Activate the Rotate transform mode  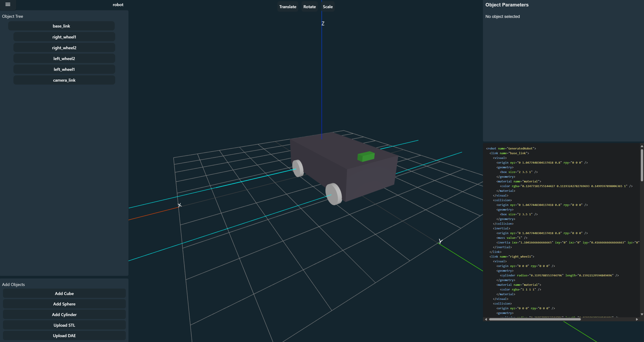309,7
